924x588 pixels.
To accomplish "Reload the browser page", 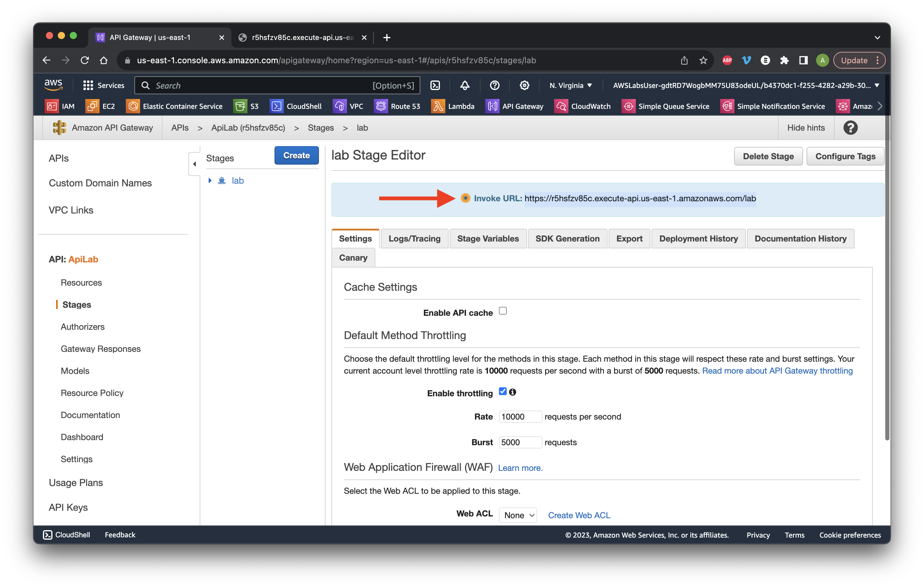I will tap(85, 60).
